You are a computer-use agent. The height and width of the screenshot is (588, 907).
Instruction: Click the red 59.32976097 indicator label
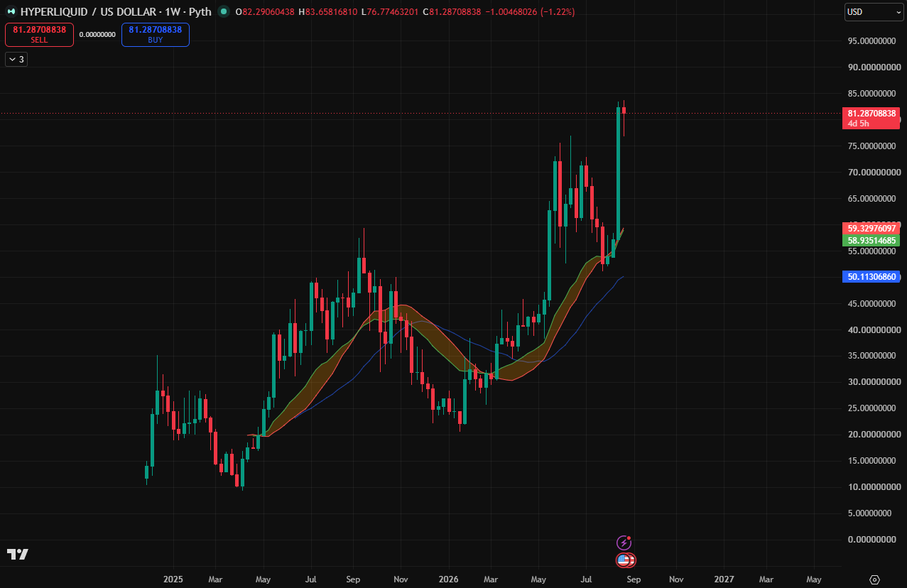pos(872,229)
